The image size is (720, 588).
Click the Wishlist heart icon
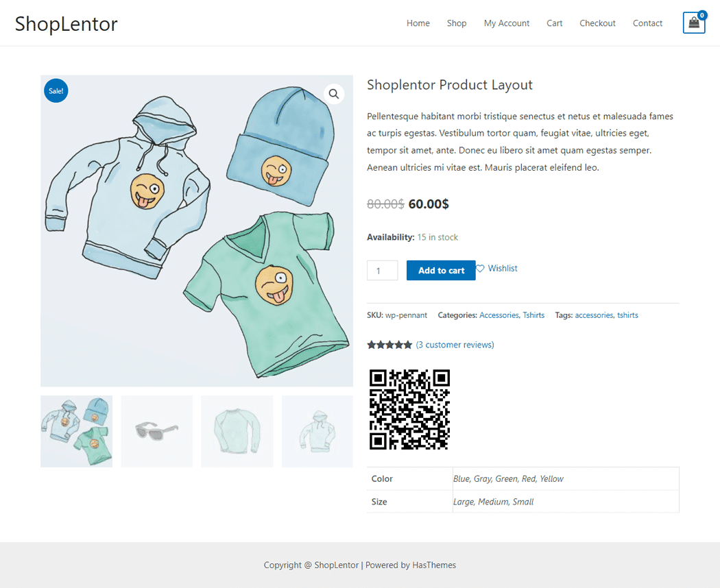pos(480,269)
